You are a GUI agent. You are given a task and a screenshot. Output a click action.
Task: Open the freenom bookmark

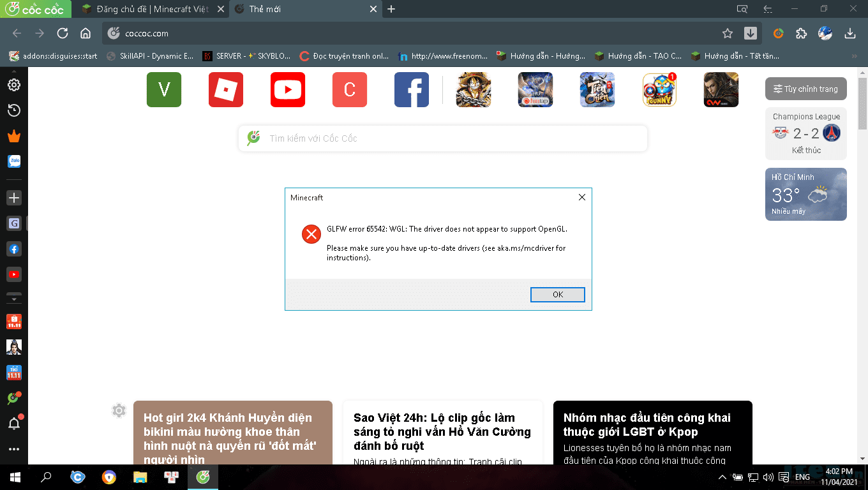pyautogui.click(x=443, y=56)
